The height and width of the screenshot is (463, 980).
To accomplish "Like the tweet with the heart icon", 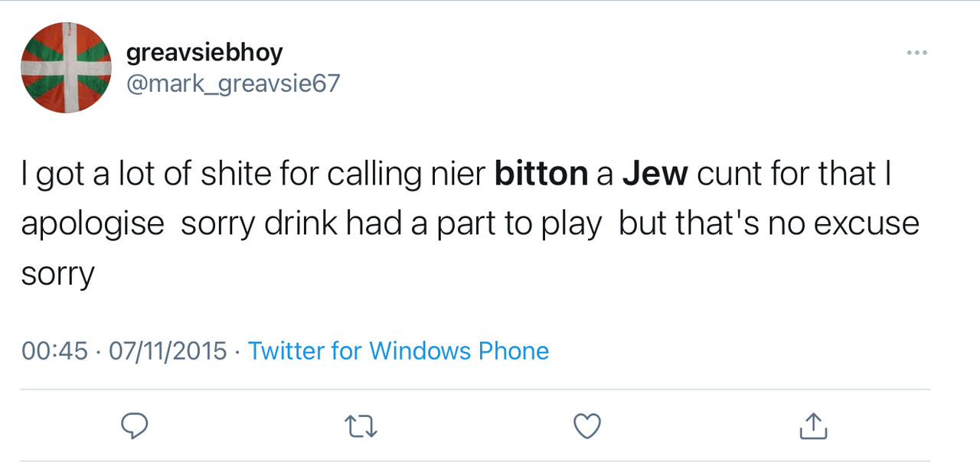I will pos(587,426).
